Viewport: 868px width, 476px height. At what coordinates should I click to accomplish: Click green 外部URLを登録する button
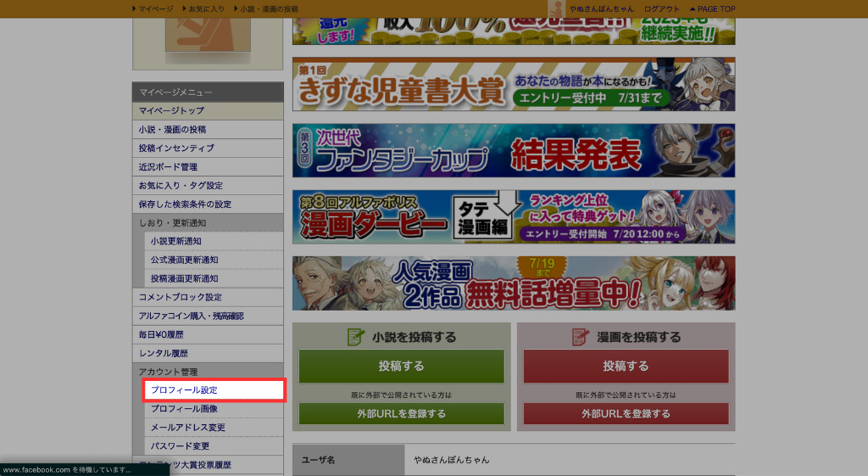pos(401,414)
